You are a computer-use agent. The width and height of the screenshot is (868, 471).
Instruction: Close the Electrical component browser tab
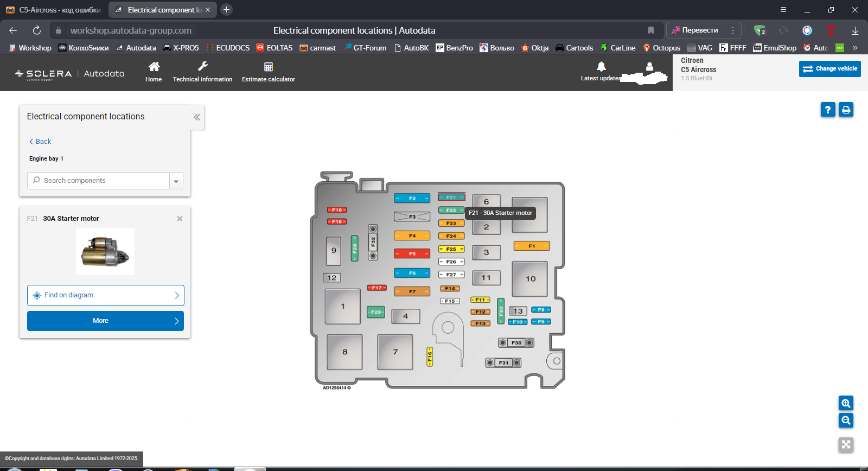click(208, 10)
